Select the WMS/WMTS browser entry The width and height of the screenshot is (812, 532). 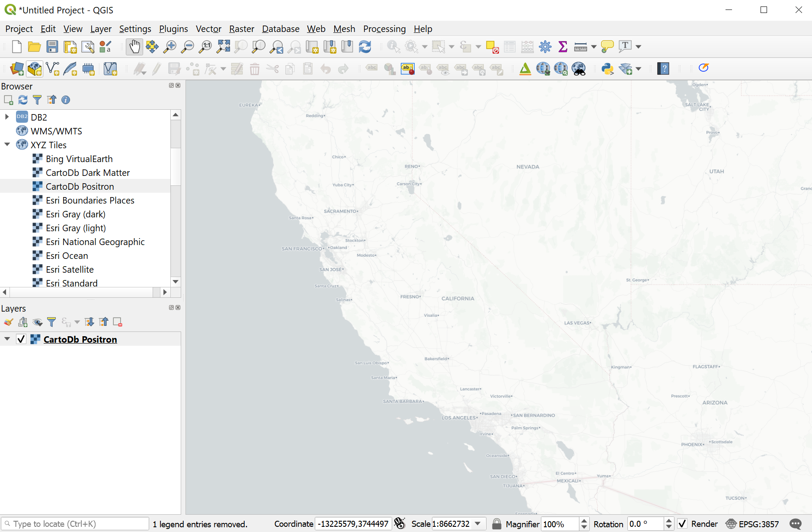56,131
